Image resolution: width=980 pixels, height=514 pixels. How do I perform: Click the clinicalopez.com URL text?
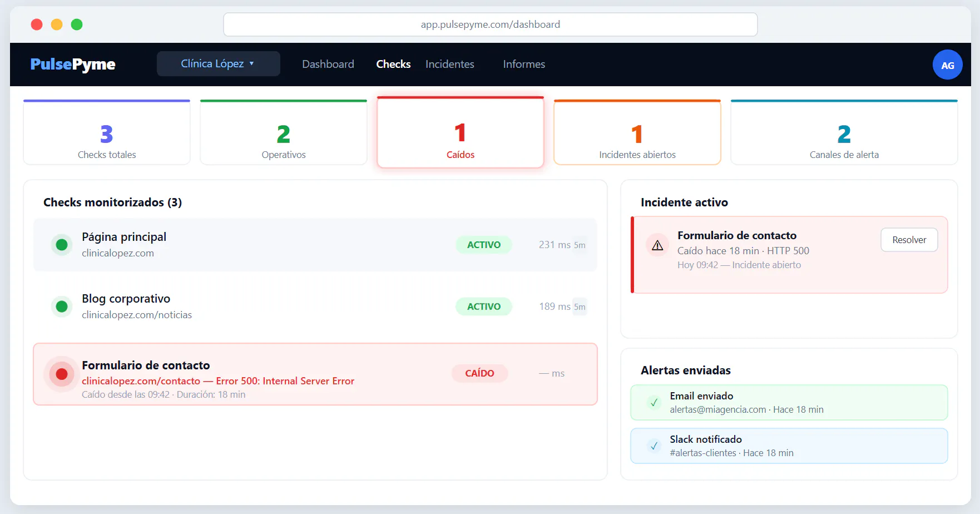tap(118, 253)
